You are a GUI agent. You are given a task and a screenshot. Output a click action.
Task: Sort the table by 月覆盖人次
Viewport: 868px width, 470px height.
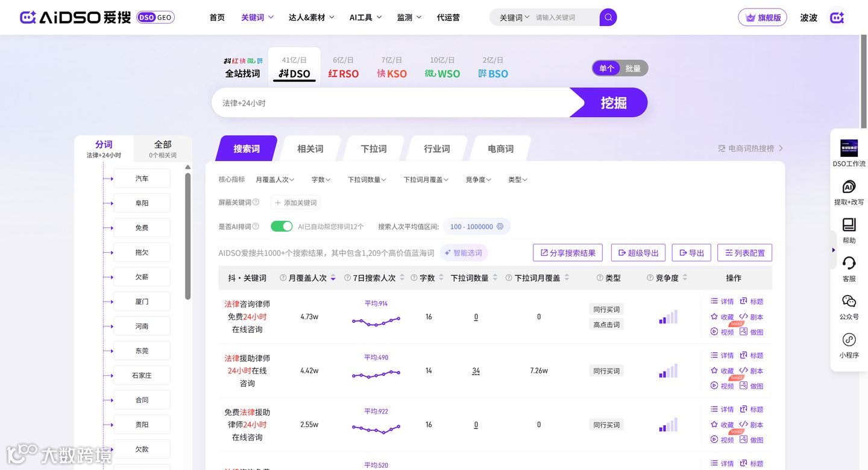333,278
